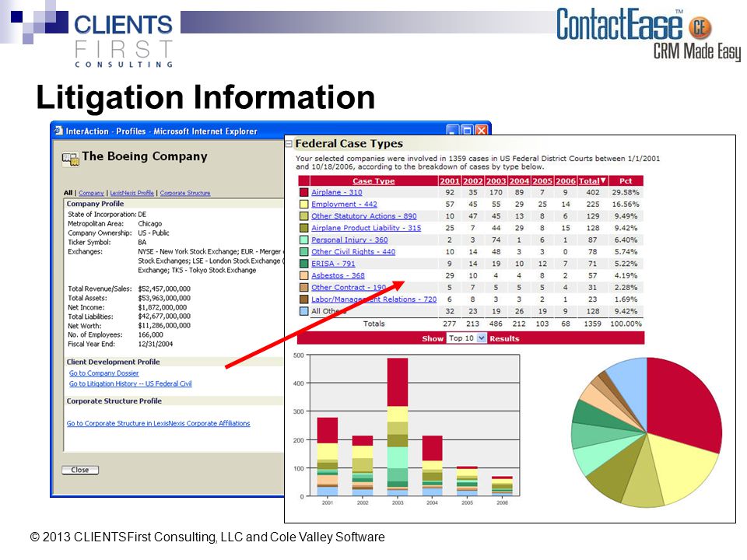Open Go to Litigation History US Federal Civil
The image size is (747, 560).
coord(131,383)
